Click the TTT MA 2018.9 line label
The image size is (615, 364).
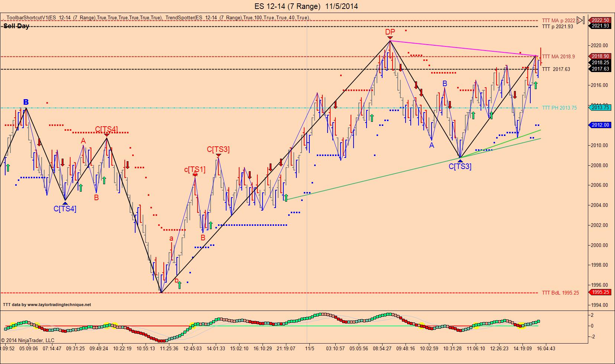tap(558, 56)
